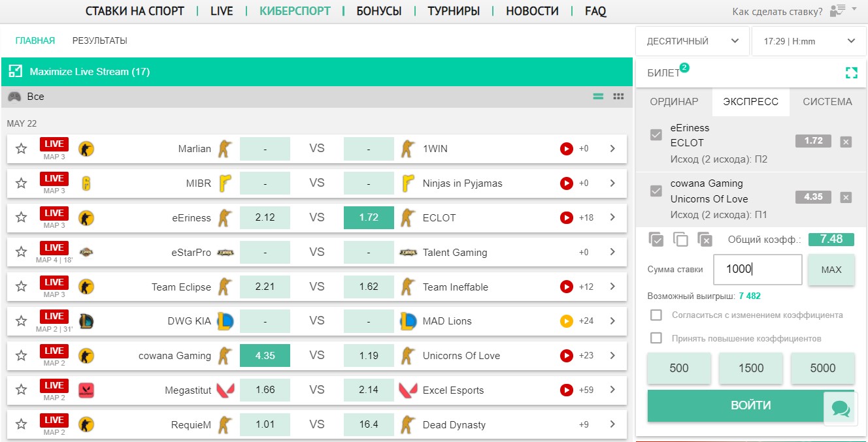
Task: Select all bets icon in slip
Action: (x=657, y=240)
